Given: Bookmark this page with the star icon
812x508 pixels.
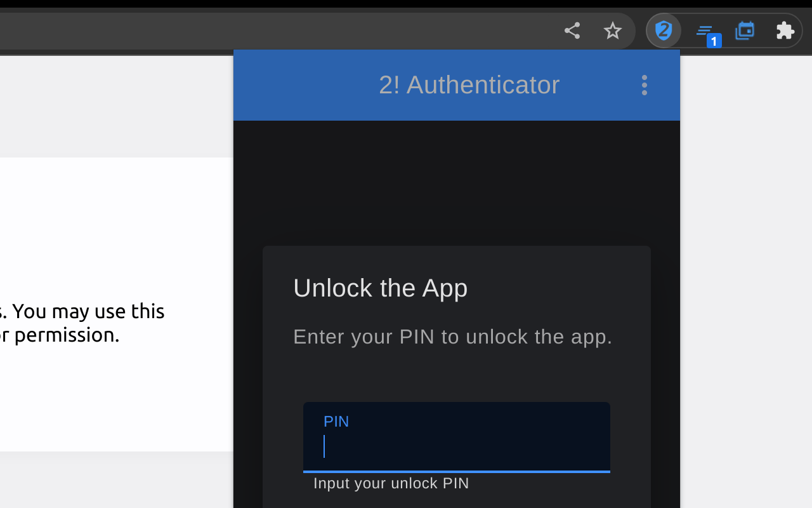Looking at the screenshot, I should [x=612, y=30].
